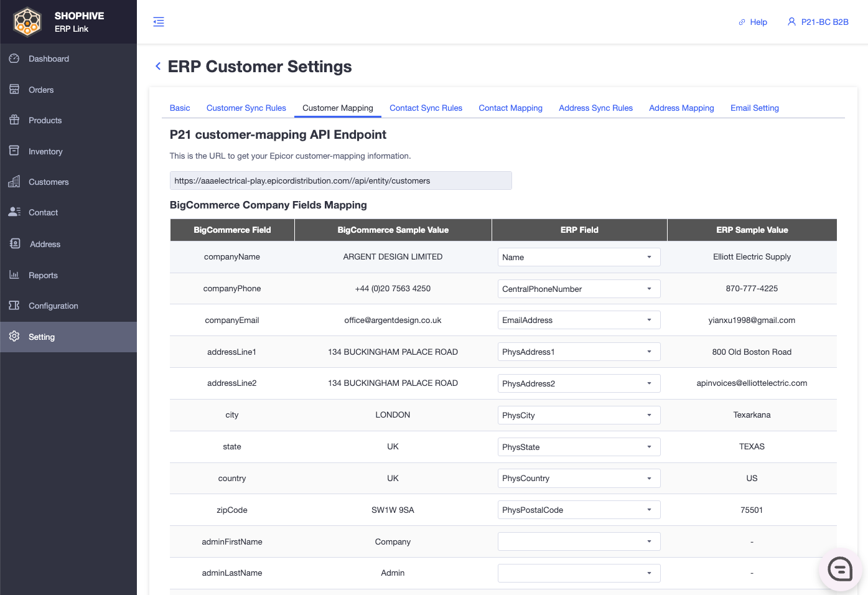Open the PhysAddress1 dropdown
Screen dimensions: 868x595
pos(579,352)
